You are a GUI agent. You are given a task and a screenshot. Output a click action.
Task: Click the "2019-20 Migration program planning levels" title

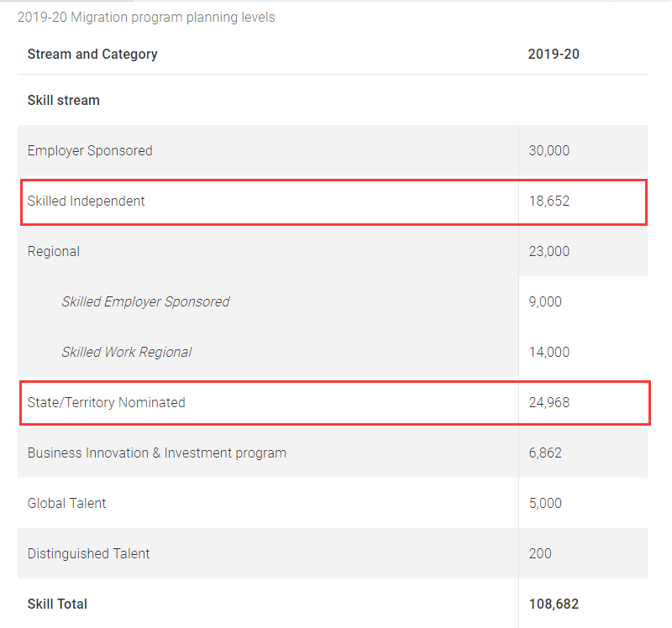coord(146,17)
